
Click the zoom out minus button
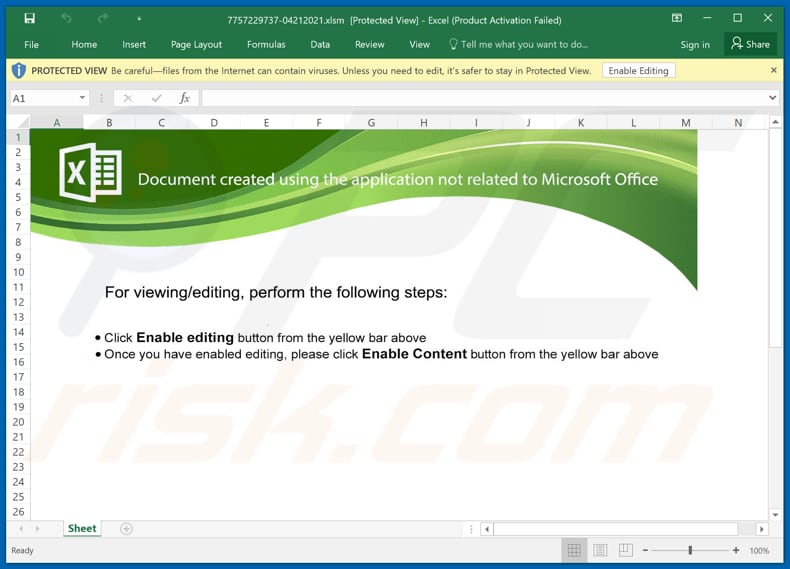pos(645,550)
